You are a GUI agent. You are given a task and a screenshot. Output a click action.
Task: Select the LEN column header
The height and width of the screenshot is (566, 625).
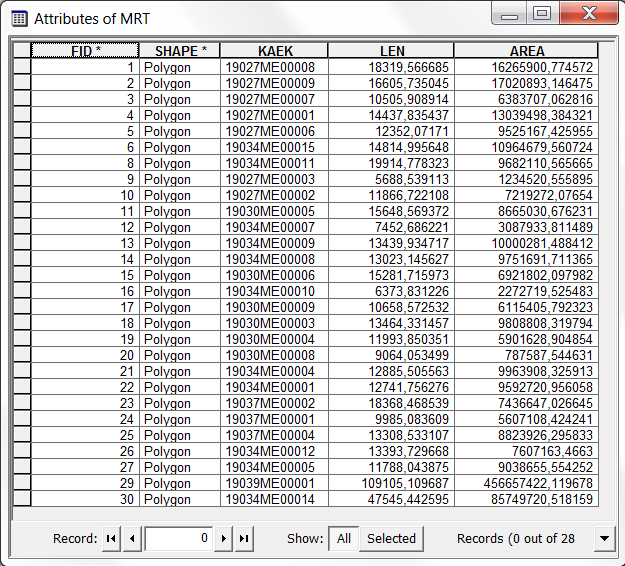point(391,51)
